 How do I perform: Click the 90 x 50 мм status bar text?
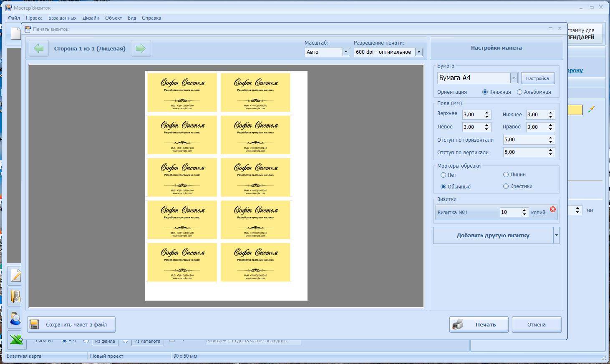185,356
